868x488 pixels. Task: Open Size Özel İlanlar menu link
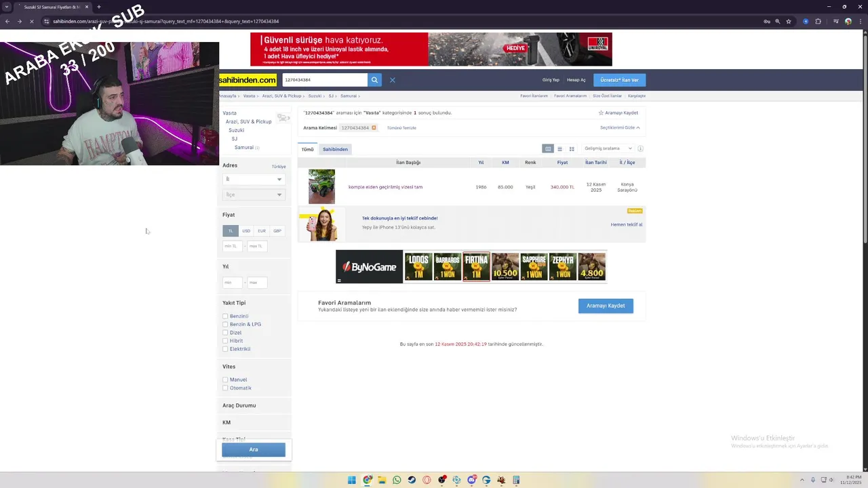(x=607, y=96)
